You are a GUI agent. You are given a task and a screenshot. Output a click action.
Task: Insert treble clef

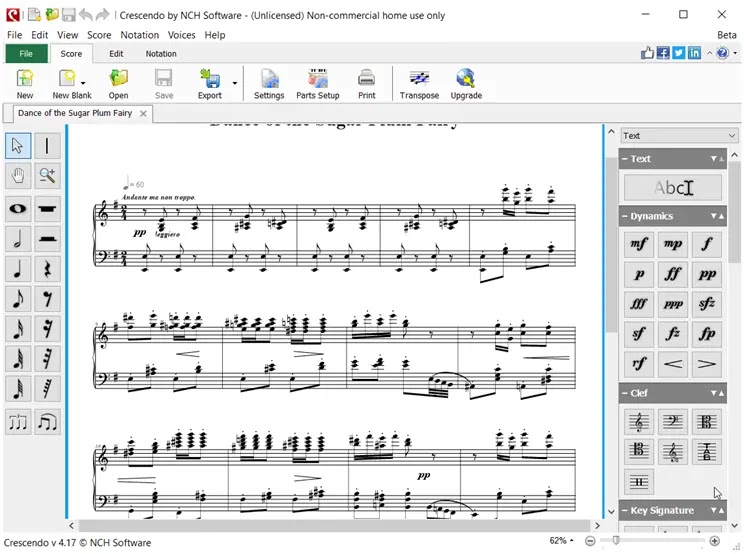tap(639, 422)
